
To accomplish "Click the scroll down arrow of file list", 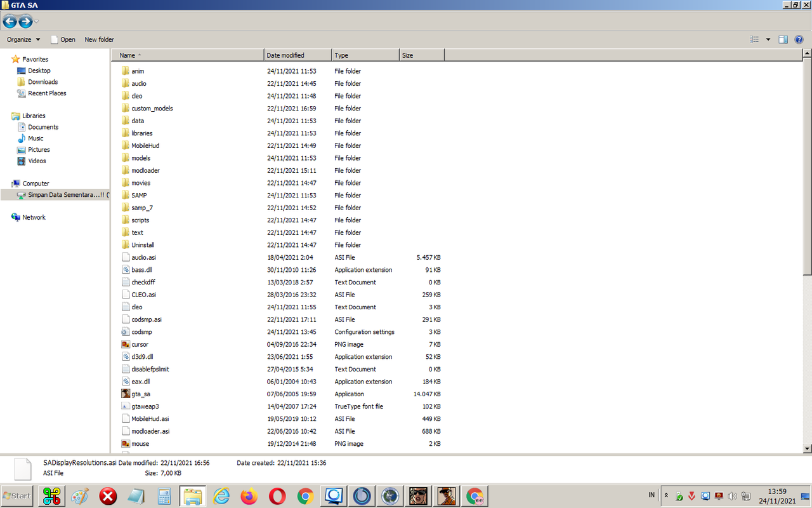I will (x=807, y=449).
